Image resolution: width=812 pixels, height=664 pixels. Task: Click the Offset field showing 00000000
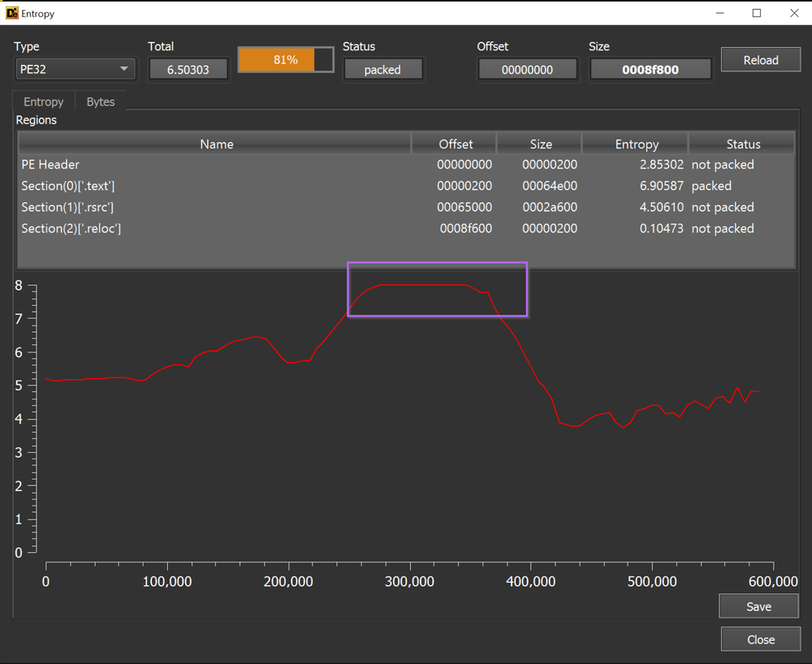click(x=527, y=70)
